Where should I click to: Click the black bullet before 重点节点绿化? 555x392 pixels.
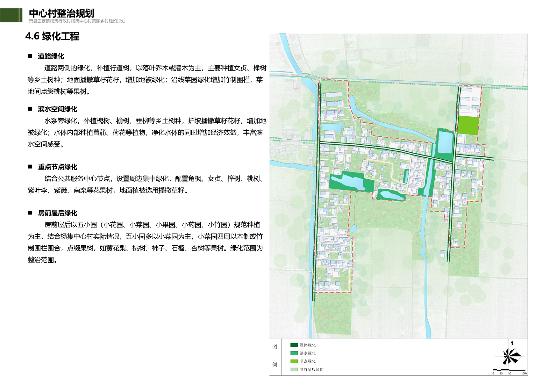tap(30, 167)
